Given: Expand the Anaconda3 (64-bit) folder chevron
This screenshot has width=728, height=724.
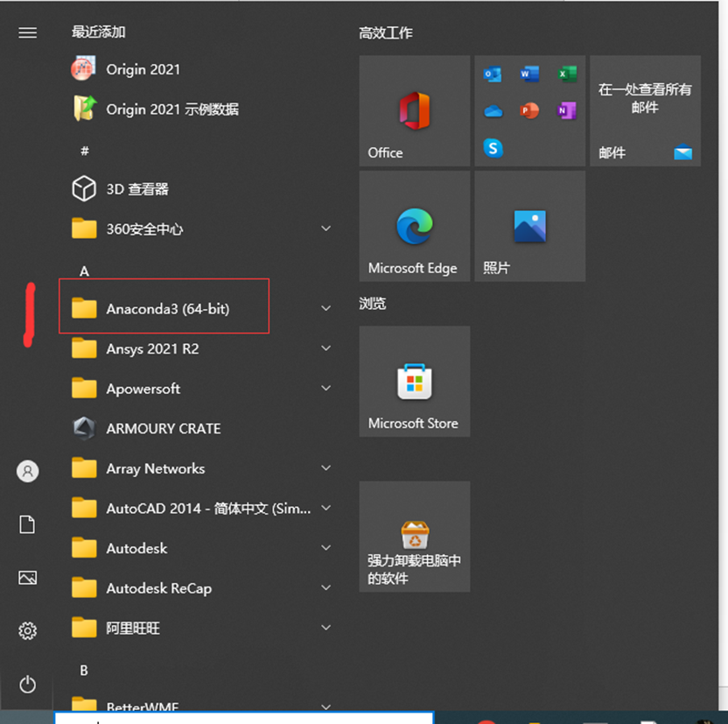Looking at the screenshot, I should tap(325, 308).
